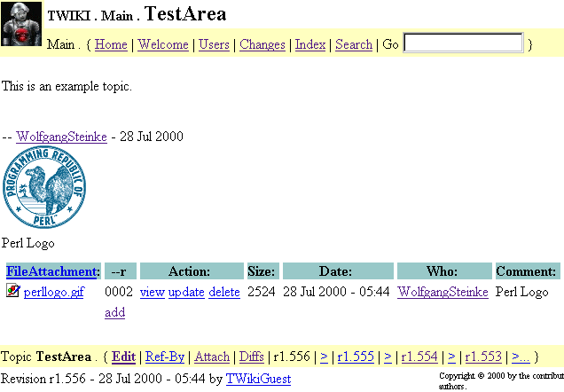The image size is (564, 392).
Task: Open the Search link in top bar
Action: click(x=354, y=44)
